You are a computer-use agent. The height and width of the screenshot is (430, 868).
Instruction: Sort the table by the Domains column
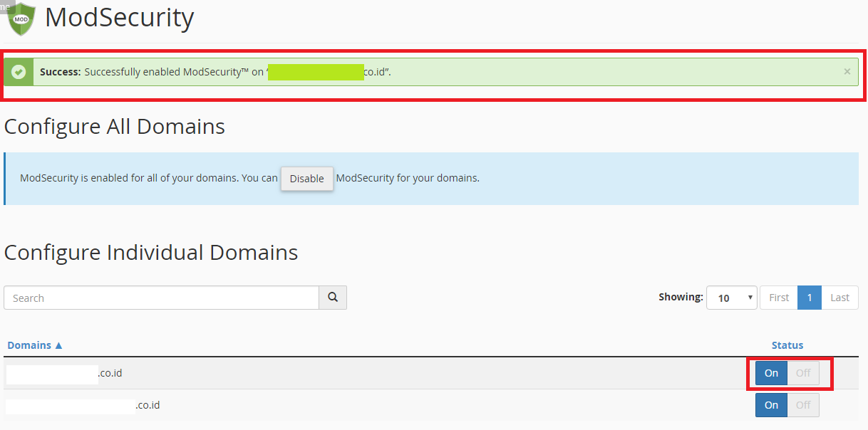tap(29, 345)
